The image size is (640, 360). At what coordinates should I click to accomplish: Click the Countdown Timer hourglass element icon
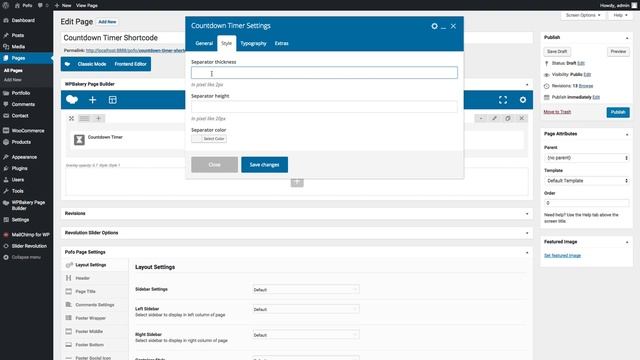(79, 140)
